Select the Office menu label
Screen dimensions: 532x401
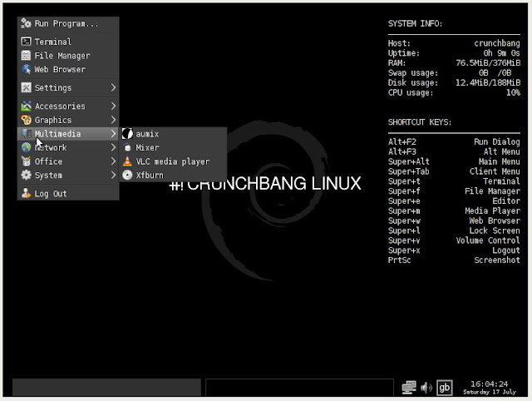click(x=48, y=161)
